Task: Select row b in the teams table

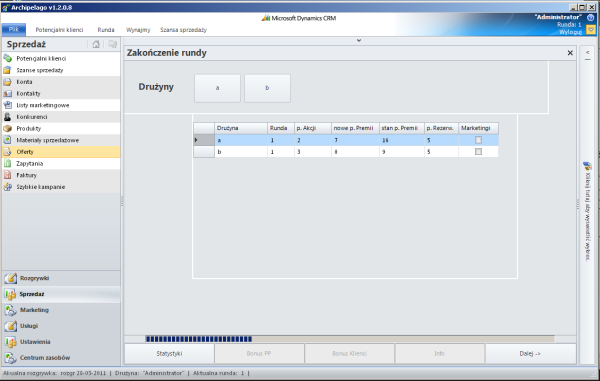Action: (346, 152)
